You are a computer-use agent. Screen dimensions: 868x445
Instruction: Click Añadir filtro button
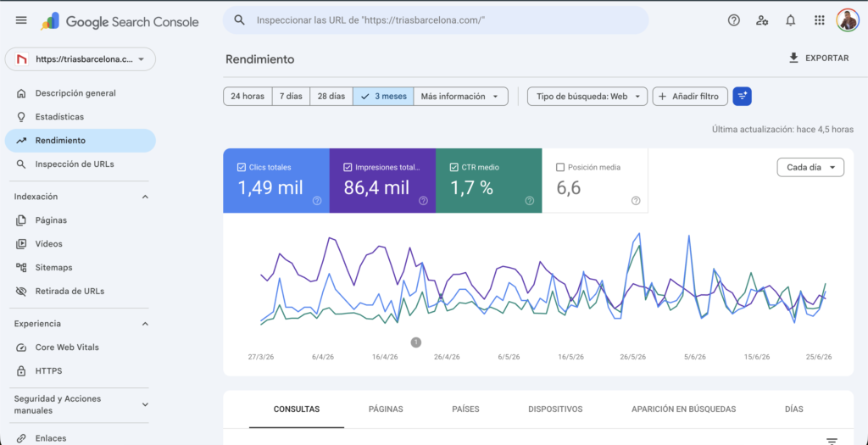(x=690, y=97)
